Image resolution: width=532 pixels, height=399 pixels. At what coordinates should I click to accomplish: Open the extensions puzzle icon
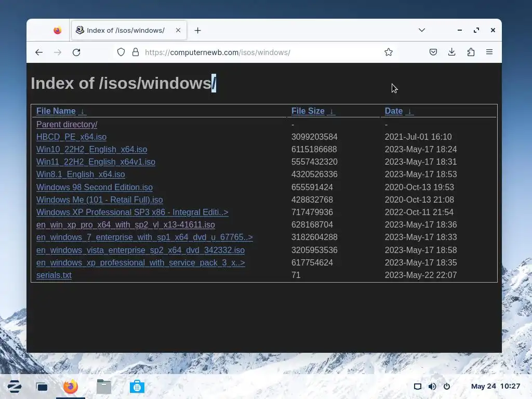[x=471, y=52]
